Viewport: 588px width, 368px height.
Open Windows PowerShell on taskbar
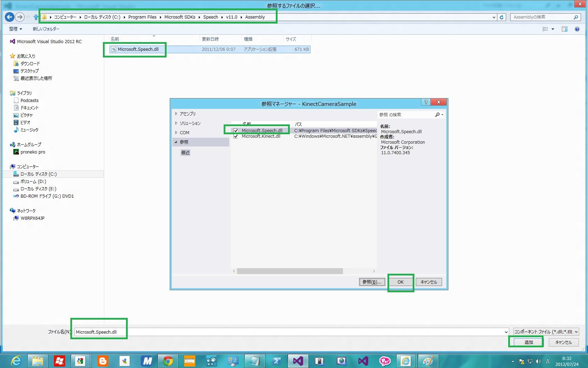(276, 361)
